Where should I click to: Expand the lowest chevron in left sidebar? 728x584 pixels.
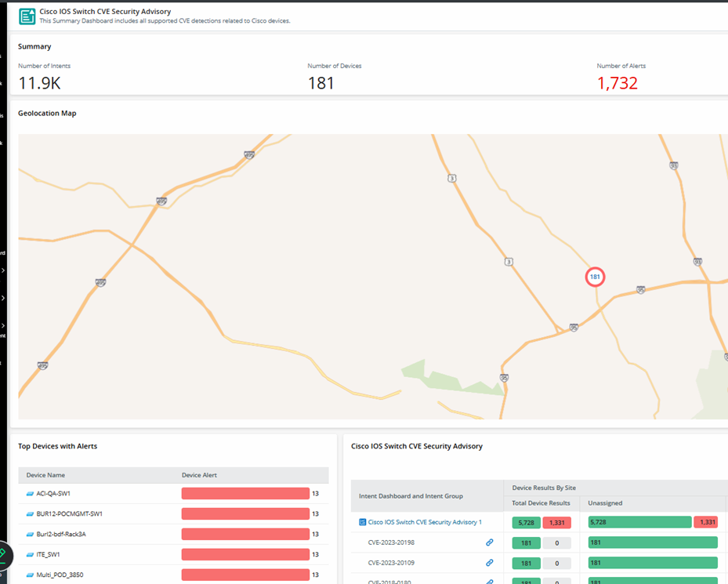point(3,325)
